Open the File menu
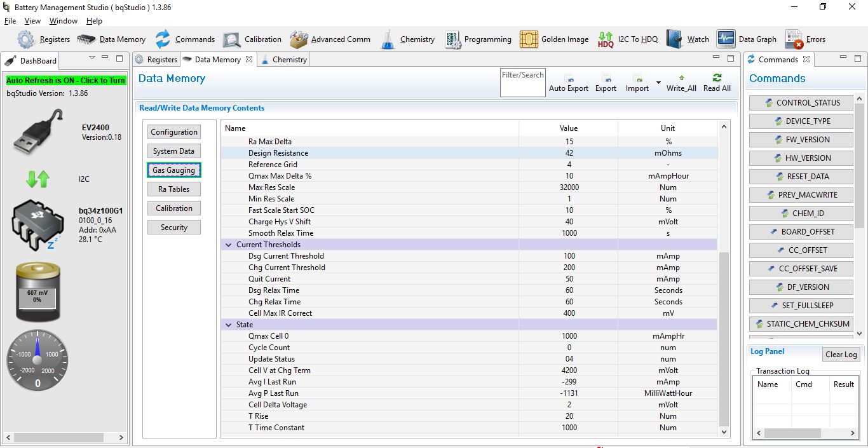The height and width of the screenshot is (448, 868). point(10,21)
